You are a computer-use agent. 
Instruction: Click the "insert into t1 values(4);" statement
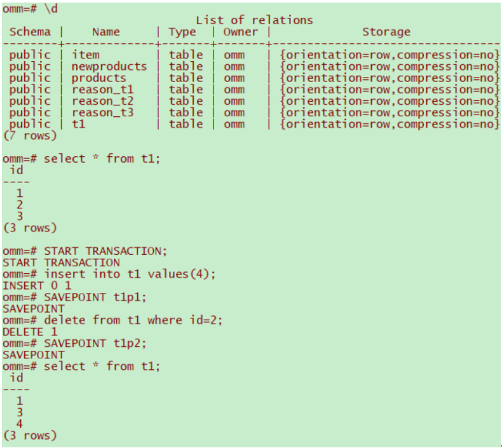pos(130,274)
